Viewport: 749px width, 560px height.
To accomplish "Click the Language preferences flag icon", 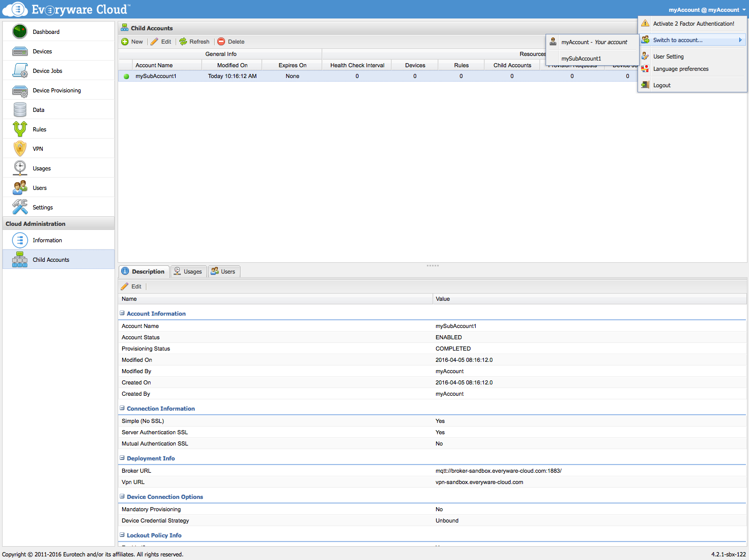I will [x=645, y=69].
